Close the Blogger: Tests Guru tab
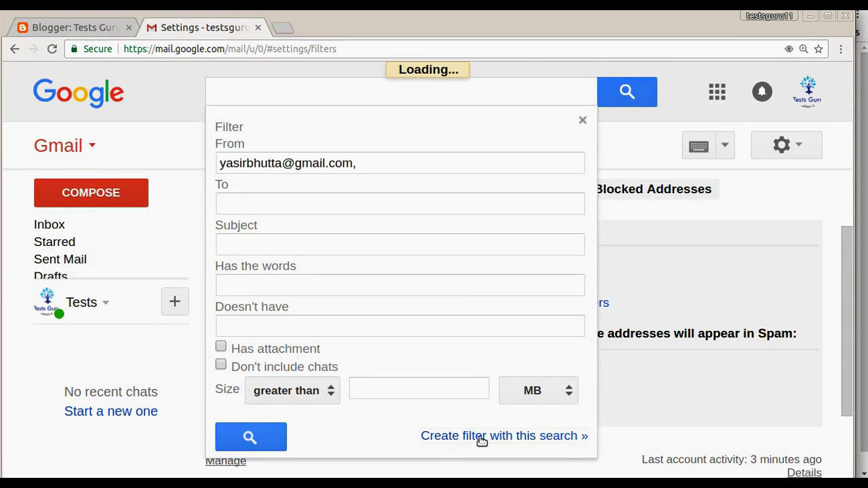 129,28
